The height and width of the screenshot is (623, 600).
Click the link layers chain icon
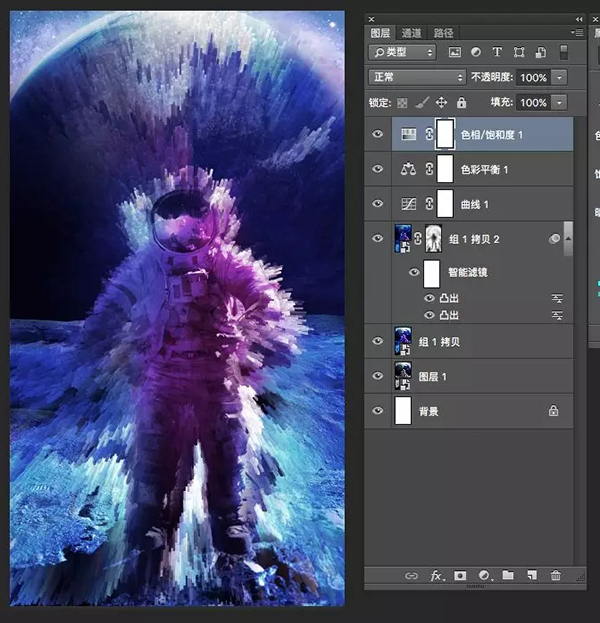click(411, 576)
